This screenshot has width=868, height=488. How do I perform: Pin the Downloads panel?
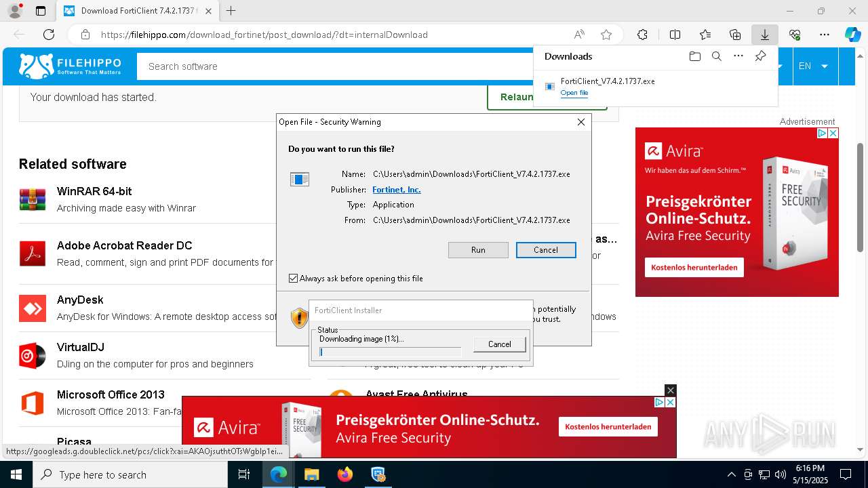760,56
